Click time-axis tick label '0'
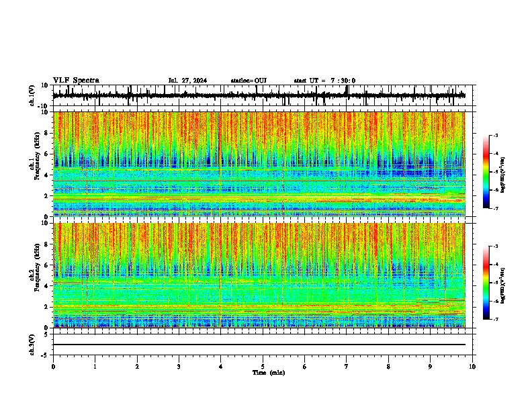The image size is (532, 411). (x=53, y=367)
